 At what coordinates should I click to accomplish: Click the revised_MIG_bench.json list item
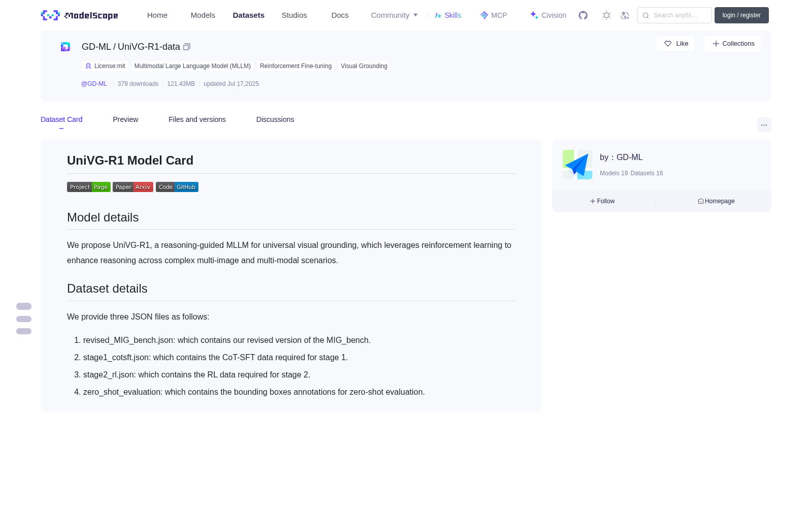tap(227, 340)
